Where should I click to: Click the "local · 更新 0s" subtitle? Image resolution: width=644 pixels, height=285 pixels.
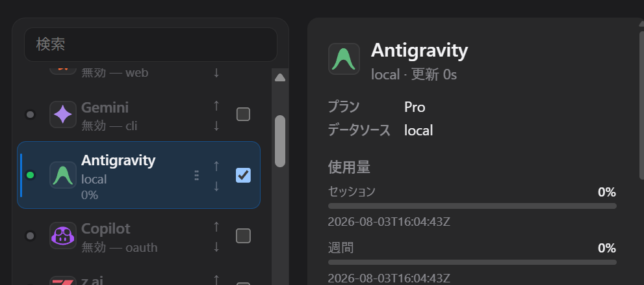pos(414,74)
